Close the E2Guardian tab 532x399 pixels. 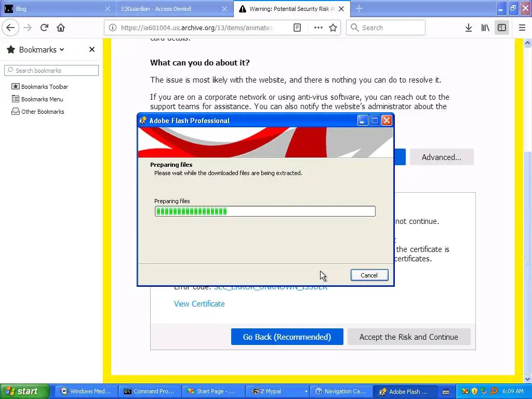(x=224, y=9)
